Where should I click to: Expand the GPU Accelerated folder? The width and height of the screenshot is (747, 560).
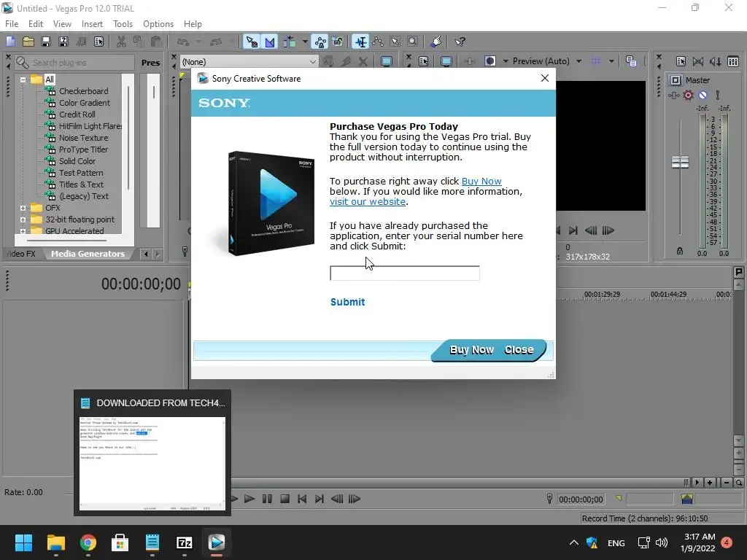point(23,231)
